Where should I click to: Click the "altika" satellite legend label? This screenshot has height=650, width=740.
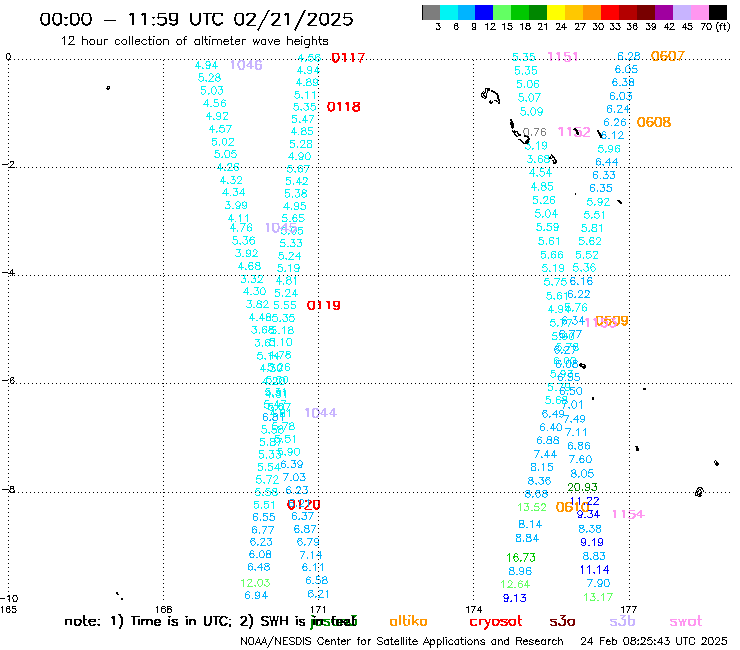pos(408,621)
